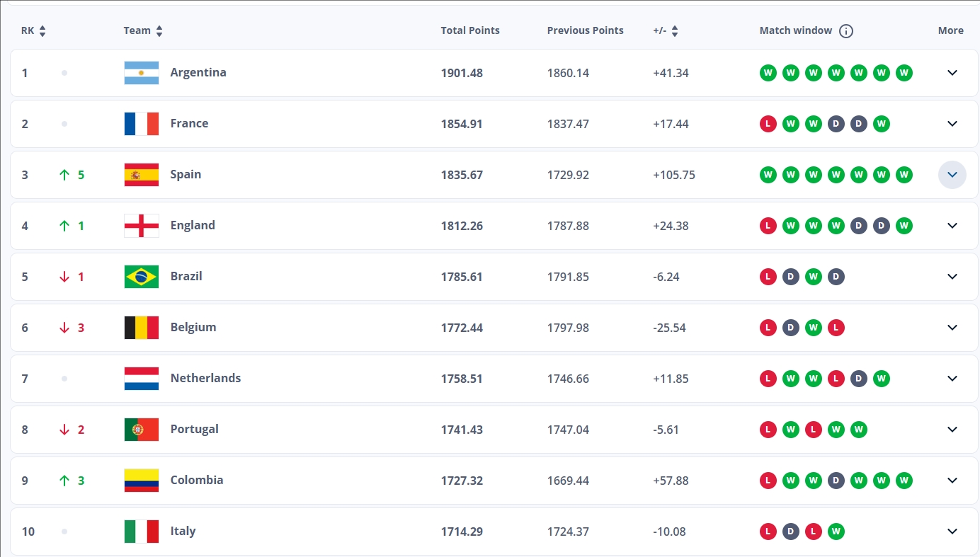This screenshot has height=557, width=980.
Task: Click Argentina's total points 1901.48
Action: coord(462,73)
